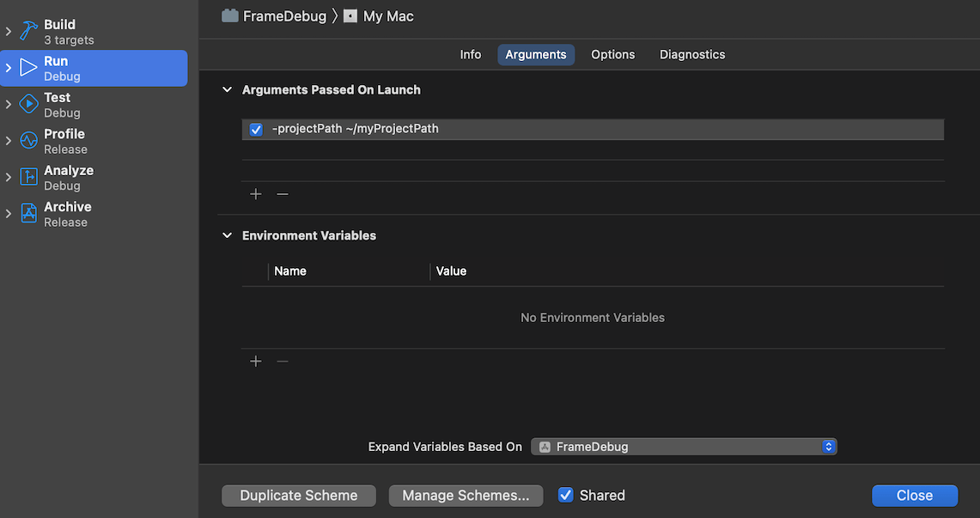Screen dimensions: 980x518
Task: Click the Duplicate Scheme button
Action: [x=298, y=495]
